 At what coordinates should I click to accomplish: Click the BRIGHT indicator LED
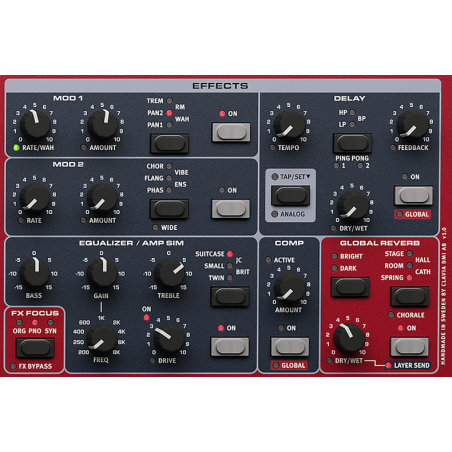click(334, 256)
